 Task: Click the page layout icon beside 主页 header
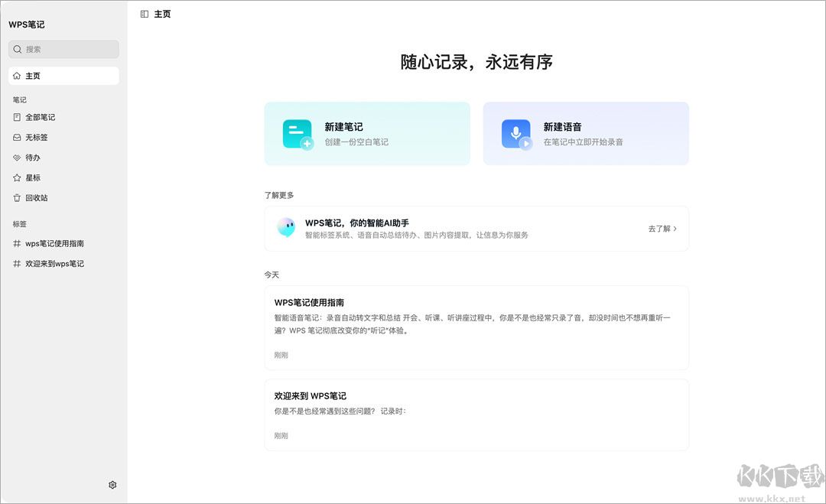click(144, 13)
